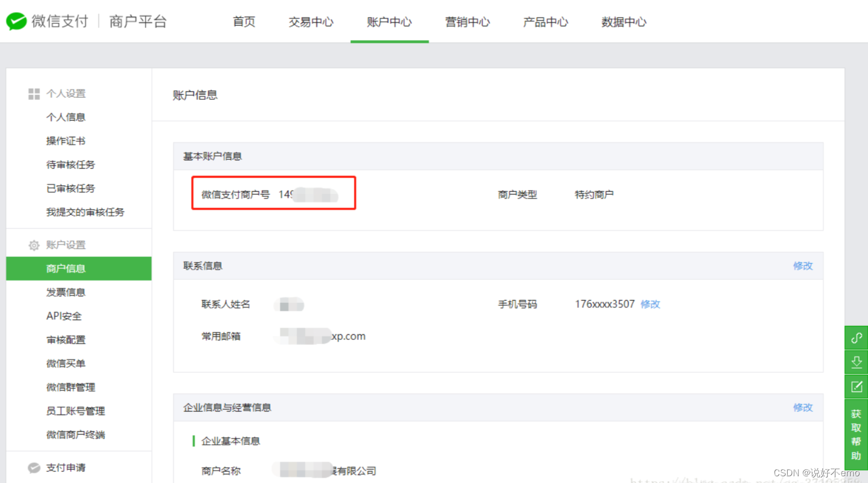Select 我提交的审核任务 in sidebar
This screenshot has width=868, height=483.
(85, 212)
